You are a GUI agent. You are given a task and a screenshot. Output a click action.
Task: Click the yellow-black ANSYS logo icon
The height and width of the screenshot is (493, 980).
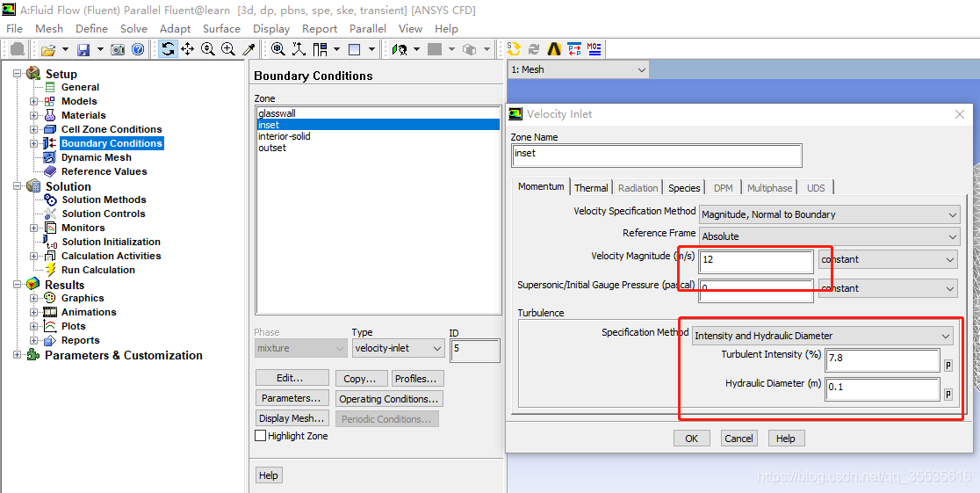[554, 49]
